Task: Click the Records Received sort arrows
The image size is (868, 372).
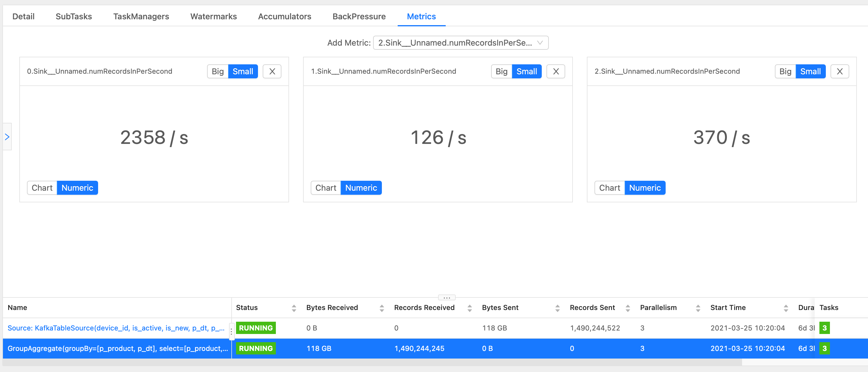Action: coord(469,308)
